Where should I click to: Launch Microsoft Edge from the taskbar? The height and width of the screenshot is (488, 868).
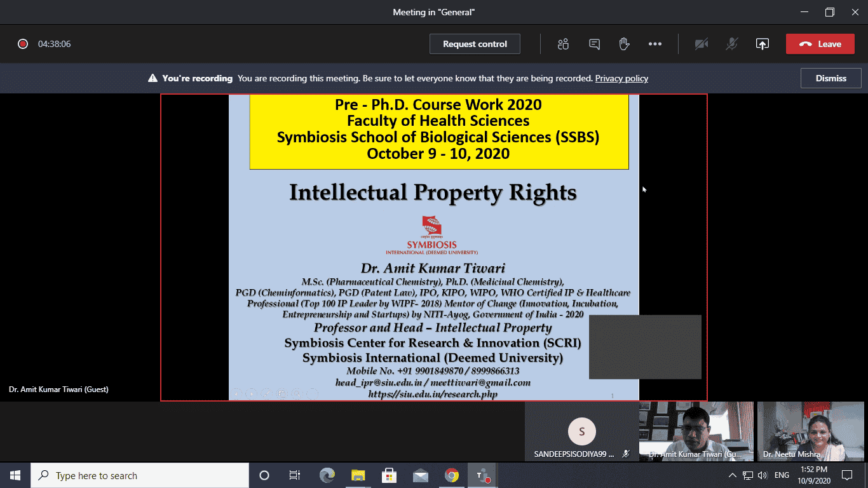[x=327, y=475]
